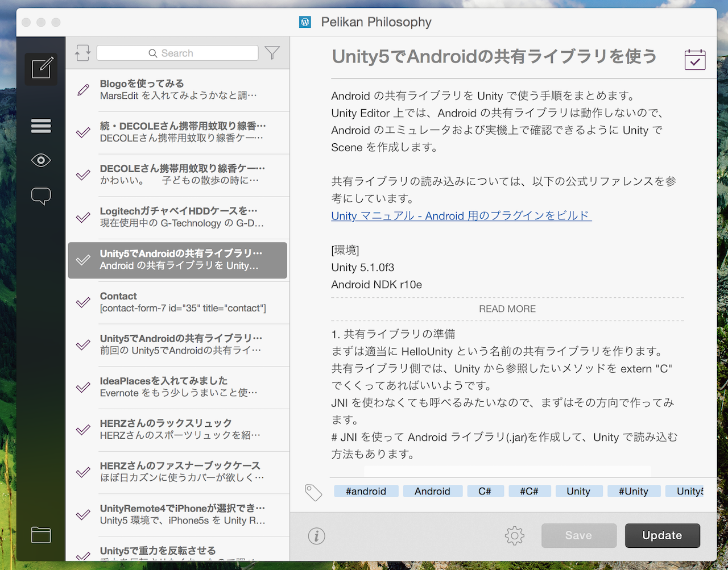Image resolution: width=728 pixels, height=570 pixels.
Task: Click the Update button
Action: (x=663, y=535)
